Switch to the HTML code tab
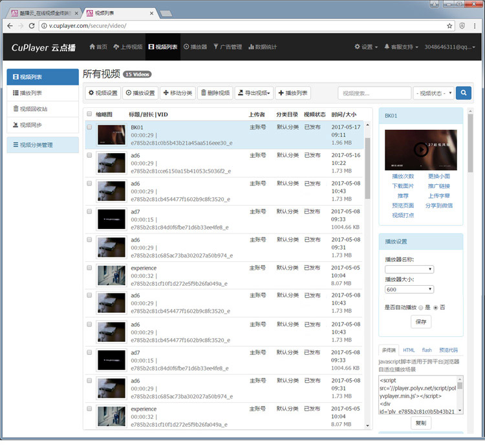Image resolution: width=485 pixels, height=448 pixels. [x=409, y=350]
